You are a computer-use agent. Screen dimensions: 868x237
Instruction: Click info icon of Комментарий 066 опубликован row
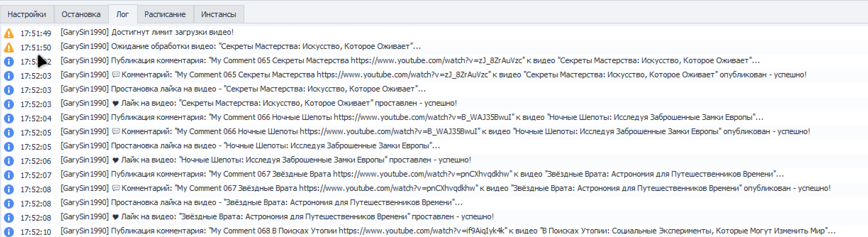[x=9, y=132]
